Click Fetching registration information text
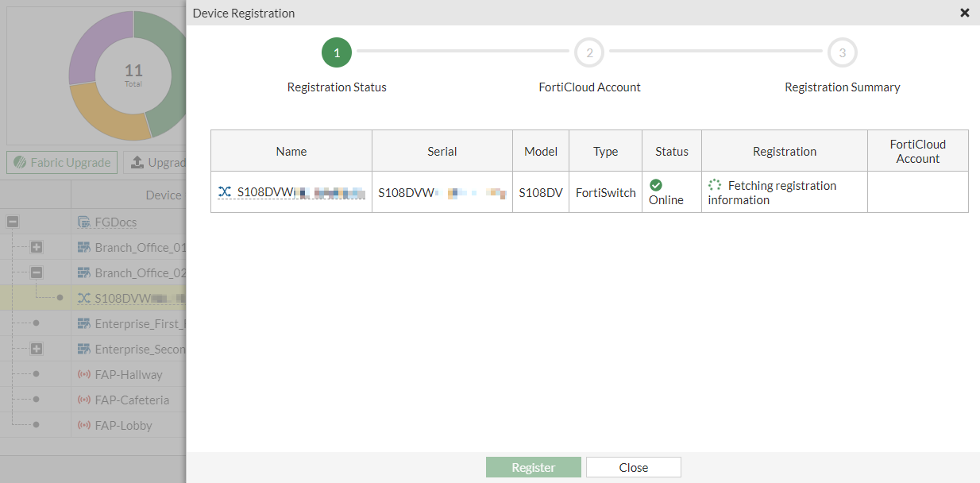This screenshot has height=483, width=980. coord(772,192)
